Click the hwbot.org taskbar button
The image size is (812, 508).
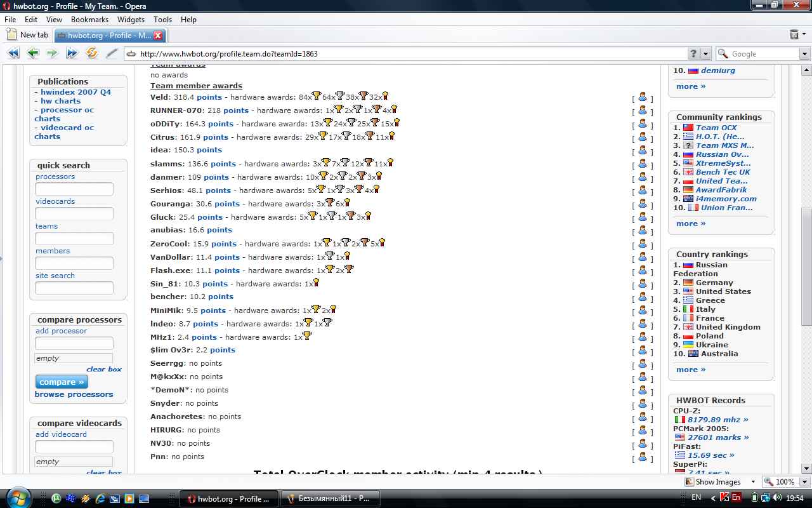tap(230, 498)
